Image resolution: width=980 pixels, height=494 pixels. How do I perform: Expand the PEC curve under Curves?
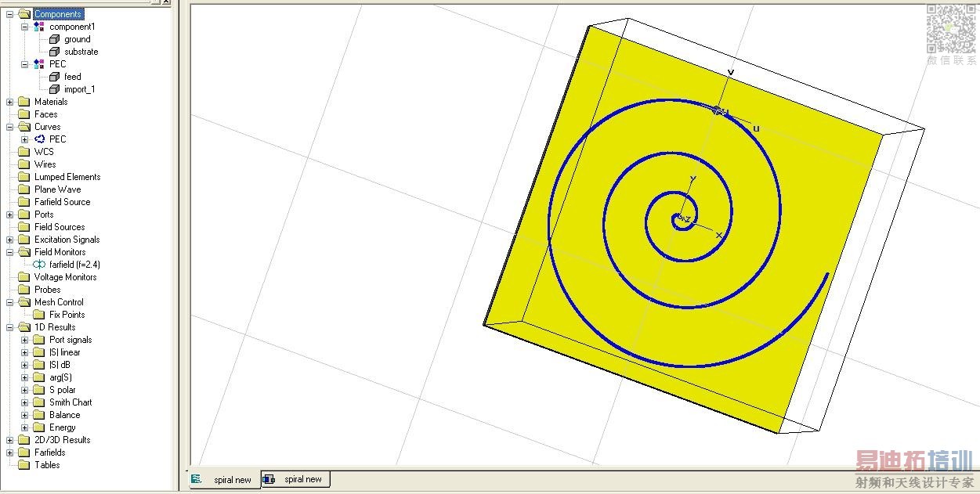[24, 139]
